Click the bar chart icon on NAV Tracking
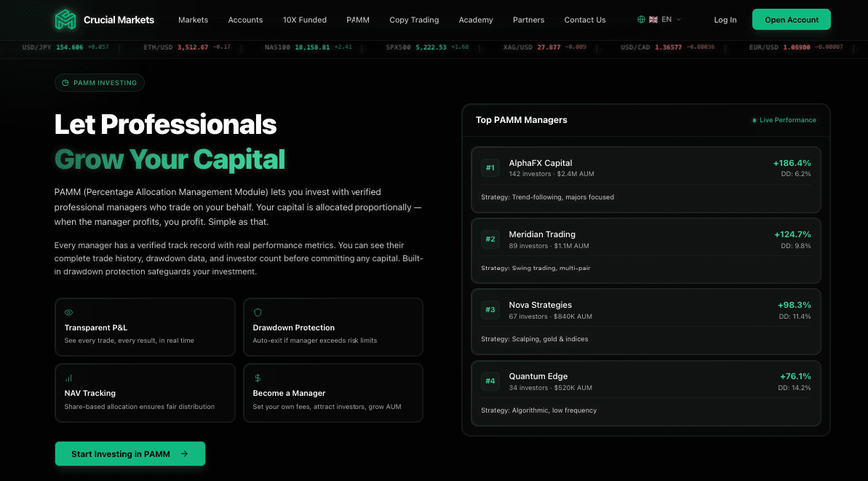 (x=68, y=377)
